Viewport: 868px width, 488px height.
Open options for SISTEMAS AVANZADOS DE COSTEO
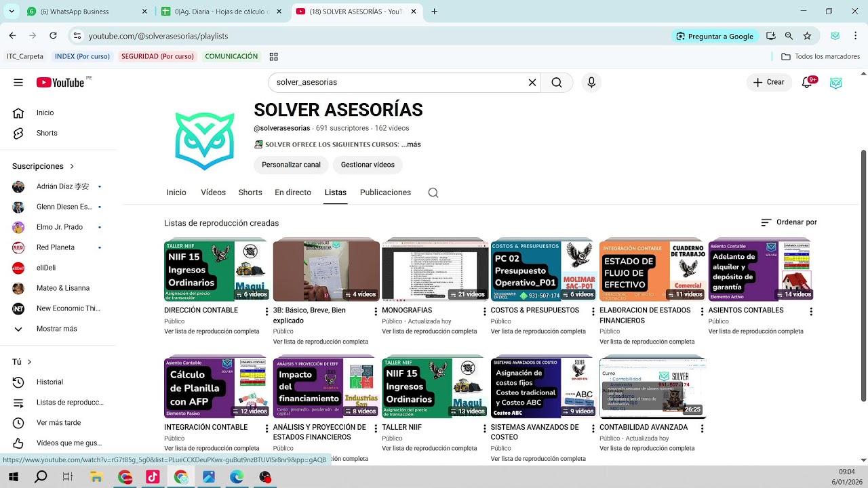click(x=593, y=429)
